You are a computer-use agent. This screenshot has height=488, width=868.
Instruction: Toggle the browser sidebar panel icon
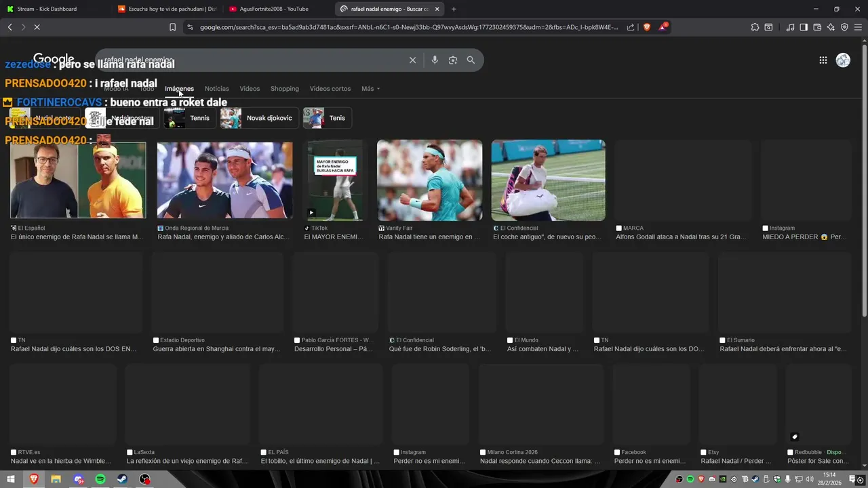pyautogui.click(x=804, y=27)
